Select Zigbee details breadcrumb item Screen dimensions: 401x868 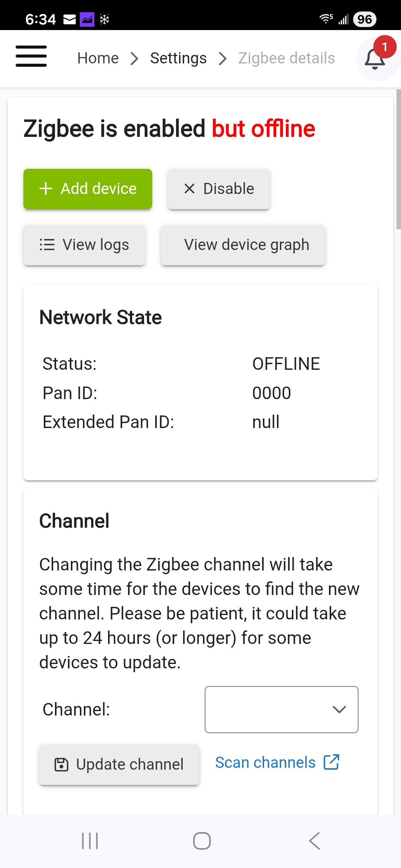click(286, 58)
